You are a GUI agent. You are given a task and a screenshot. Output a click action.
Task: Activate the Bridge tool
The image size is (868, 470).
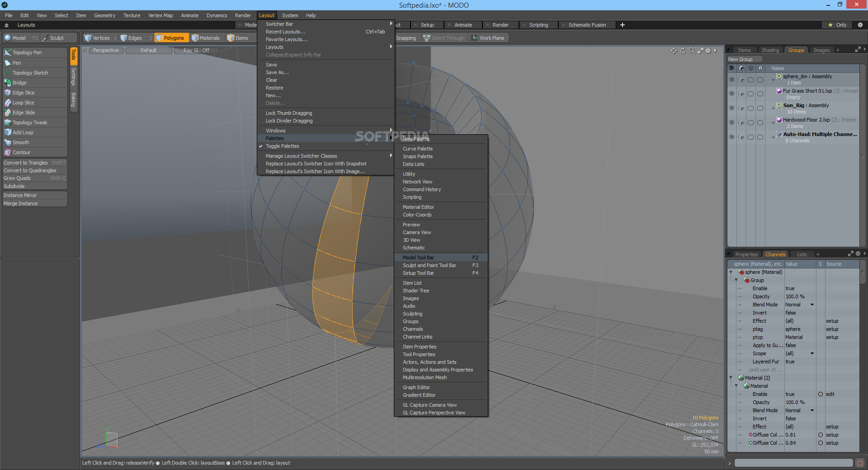(x=35, y=83)
